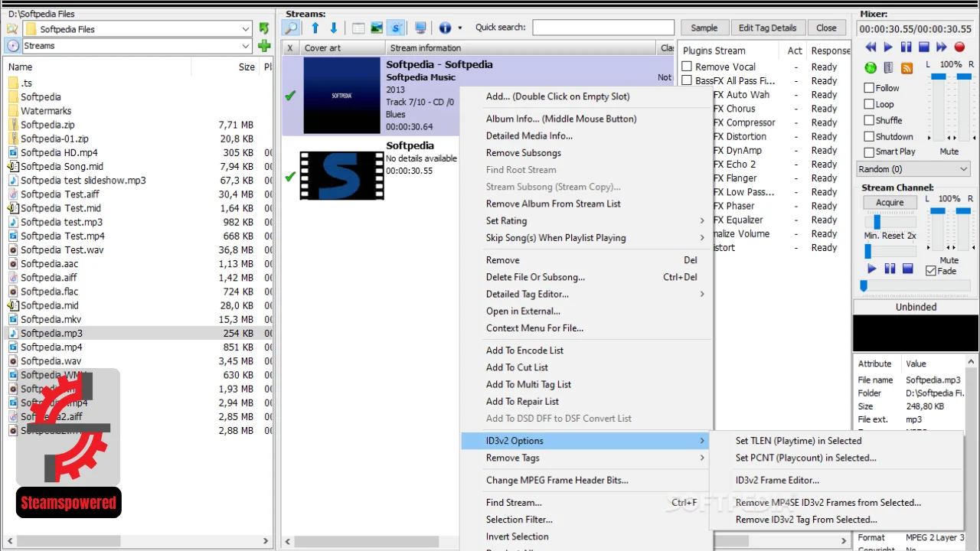Click the green refresh folder icon

[x=264, y=28]
